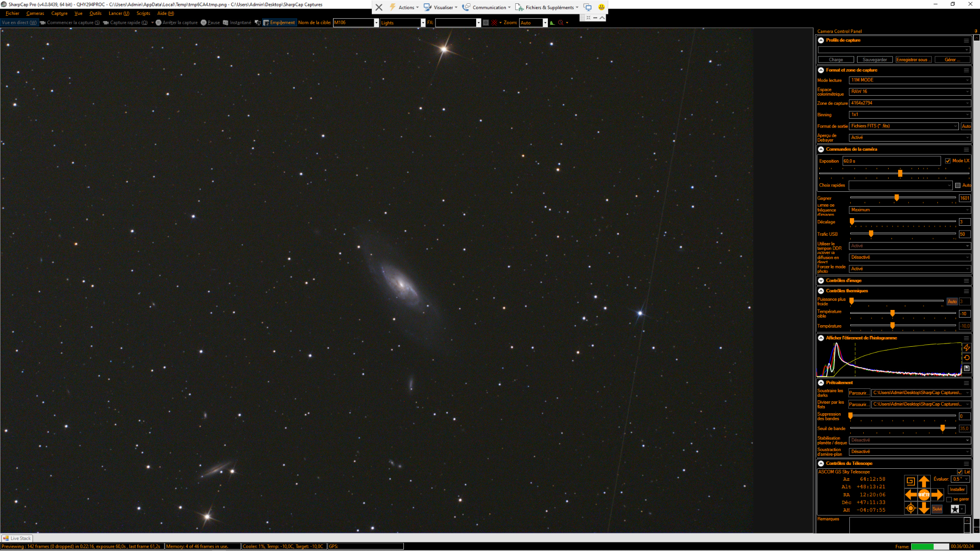Stop telescope motion with center ARRÊTE button

(924, 495)
